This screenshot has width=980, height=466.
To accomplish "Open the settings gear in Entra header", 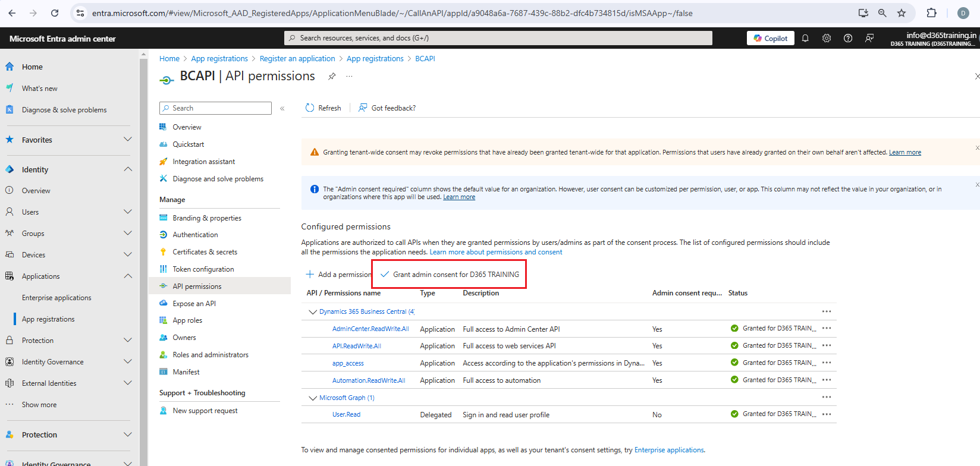I will pos(827,38).
